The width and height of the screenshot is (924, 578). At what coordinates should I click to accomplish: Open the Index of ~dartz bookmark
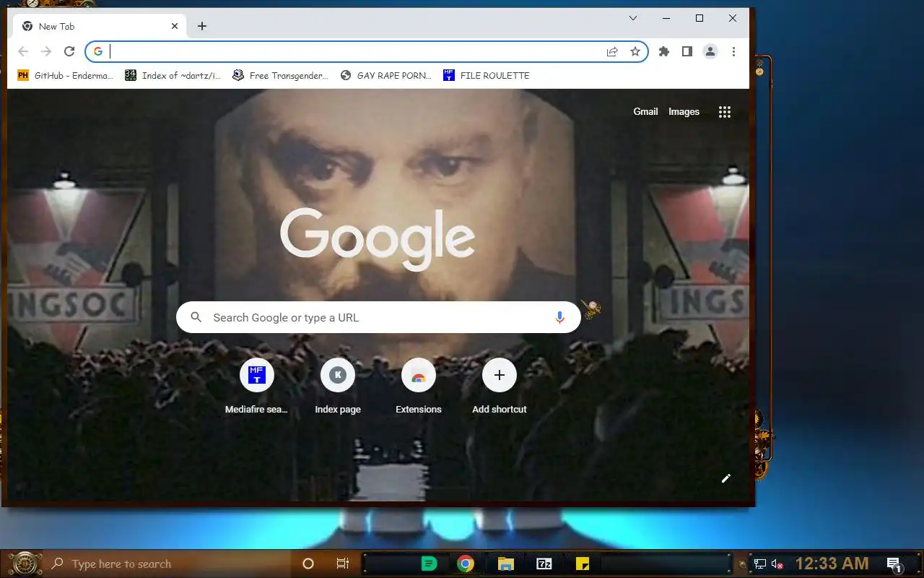tap(173, 75)
